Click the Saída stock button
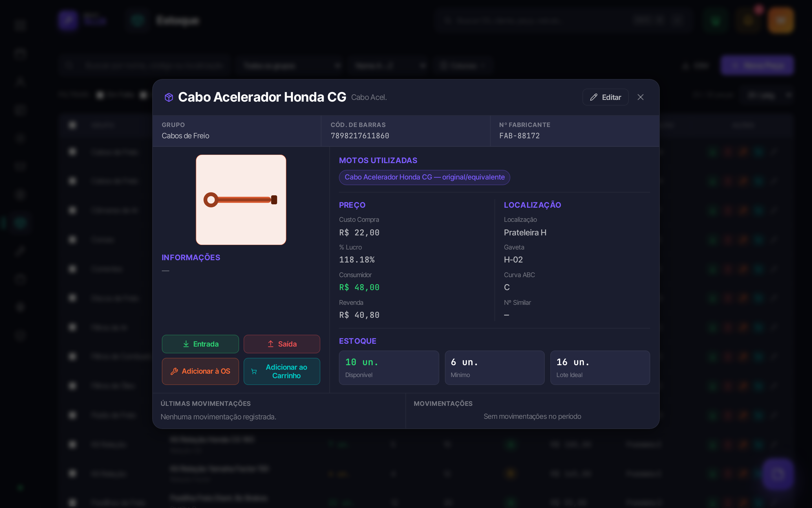 [x=282, y=344]
